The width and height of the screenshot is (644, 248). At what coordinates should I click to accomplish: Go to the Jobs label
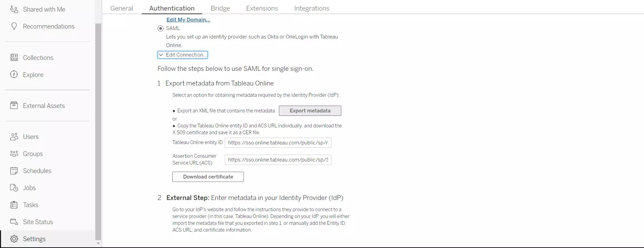(x=29, y=188)
